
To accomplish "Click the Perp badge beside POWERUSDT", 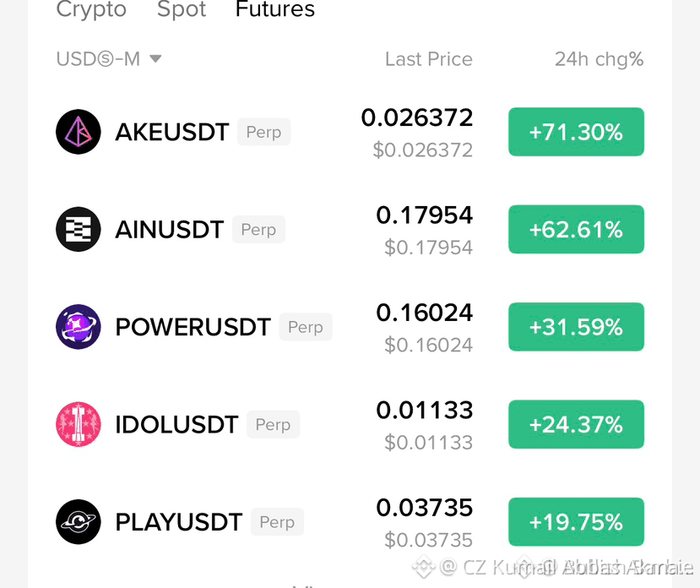I will tap(306, 327).
